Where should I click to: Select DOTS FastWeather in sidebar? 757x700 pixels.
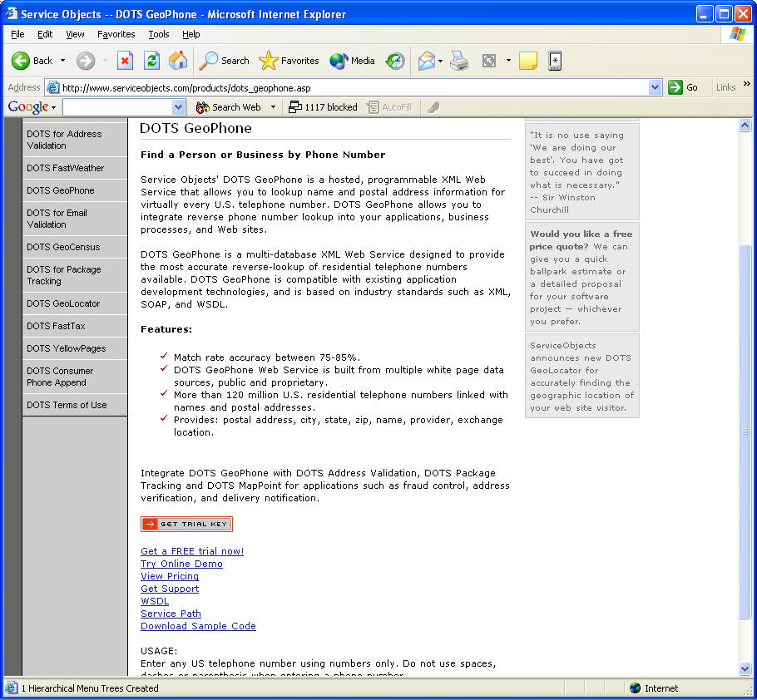pos(75,168)
